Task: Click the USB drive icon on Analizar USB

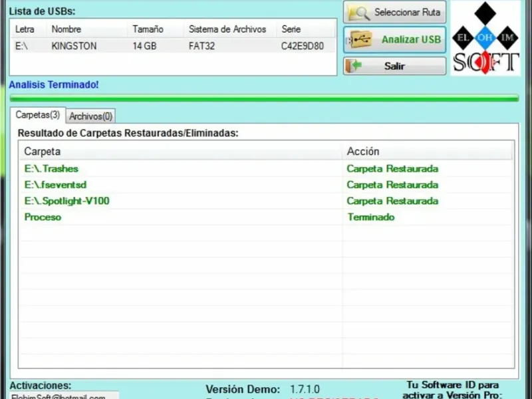Action: point(360,40)
